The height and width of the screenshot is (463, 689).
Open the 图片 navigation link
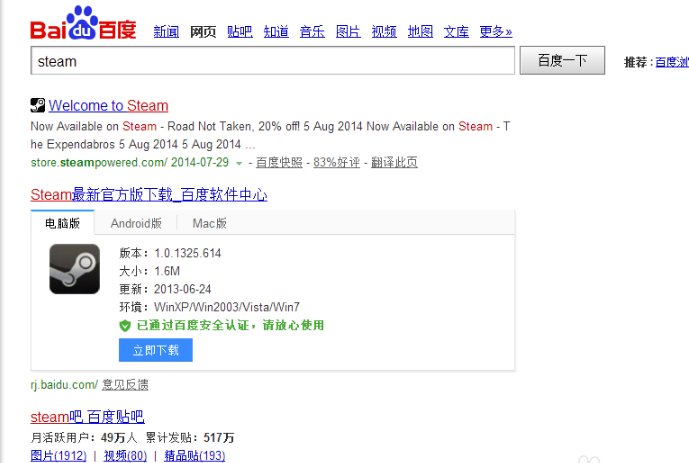click(x=348, y=32)
